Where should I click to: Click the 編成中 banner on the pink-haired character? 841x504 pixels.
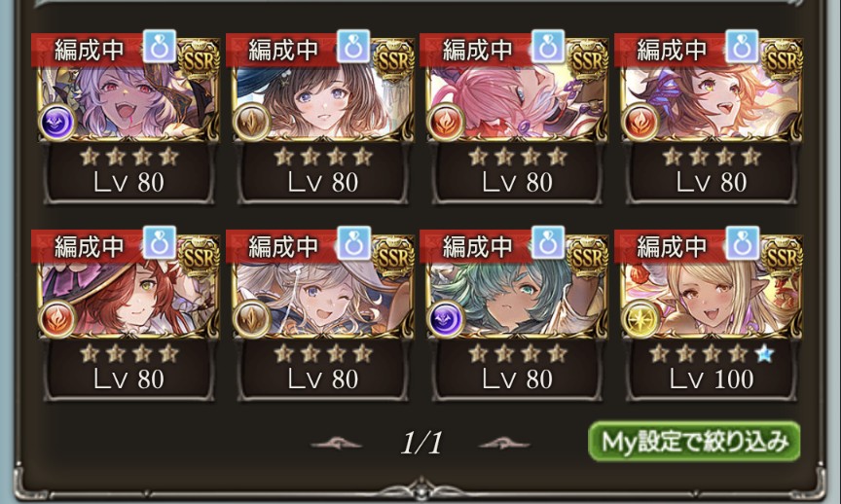pos(477,51)
